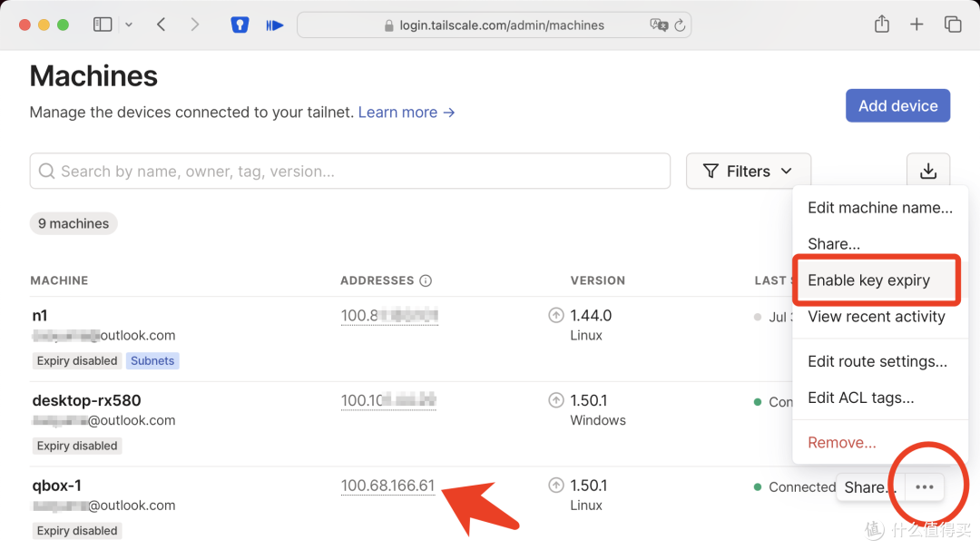The height and width of the screenshot is (550, 980).
Task: Reload the page with the refresh icon
Action: [x=680, y=25]
